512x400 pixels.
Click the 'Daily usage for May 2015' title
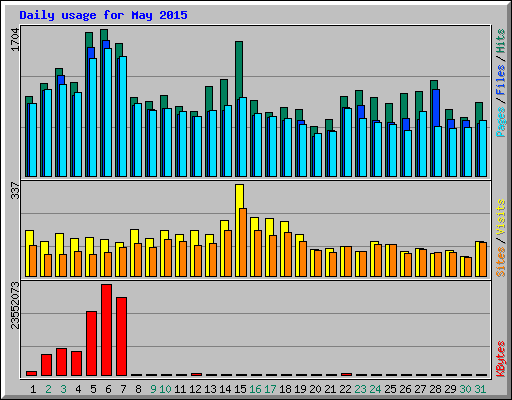pos(103,15)
